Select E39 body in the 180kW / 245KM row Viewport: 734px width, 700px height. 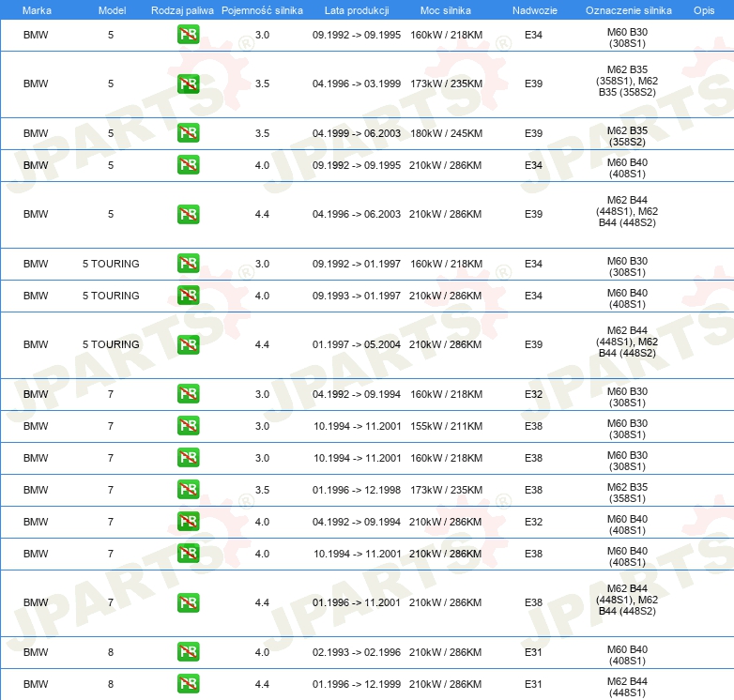533,133
